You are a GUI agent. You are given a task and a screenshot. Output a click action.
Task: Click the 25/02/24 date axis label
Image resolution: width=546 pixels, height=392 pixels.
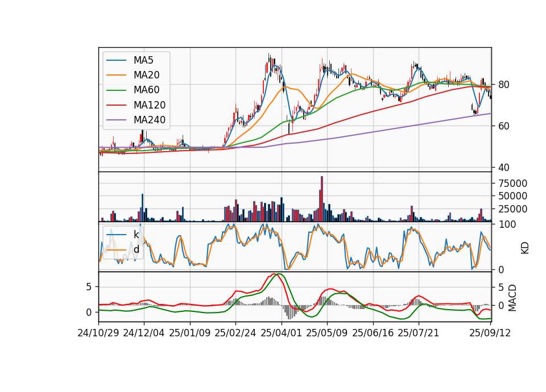pos(235,333)
